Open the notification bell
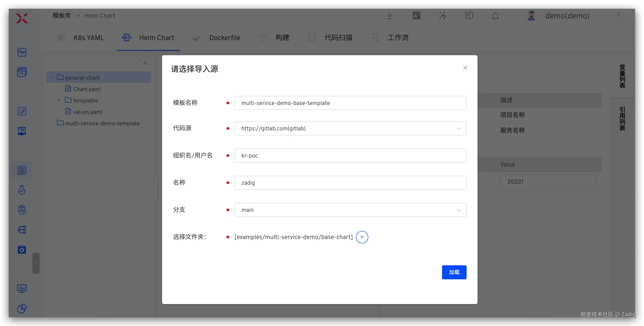644x326 pixels. coord(495,16)
